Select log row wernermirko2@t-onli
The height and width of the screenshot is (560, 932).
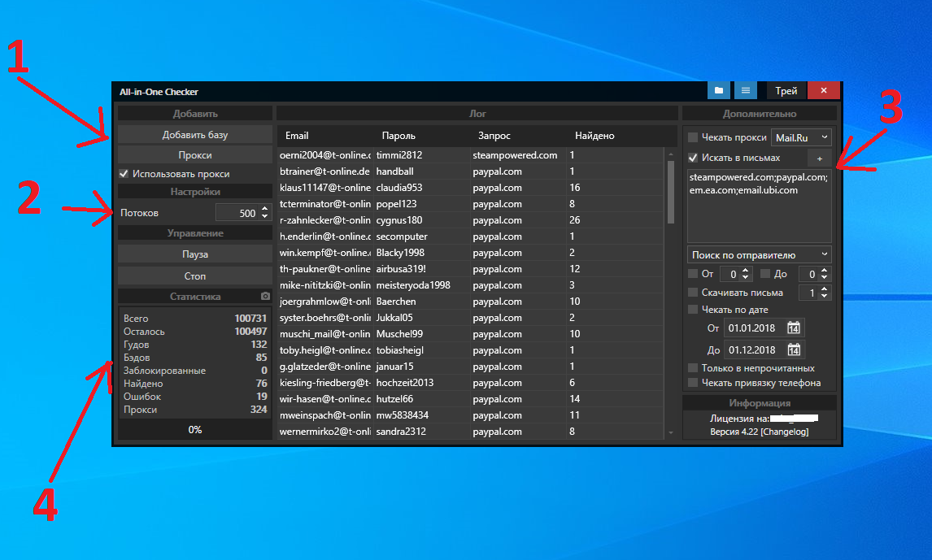click(x=470, y=432)
